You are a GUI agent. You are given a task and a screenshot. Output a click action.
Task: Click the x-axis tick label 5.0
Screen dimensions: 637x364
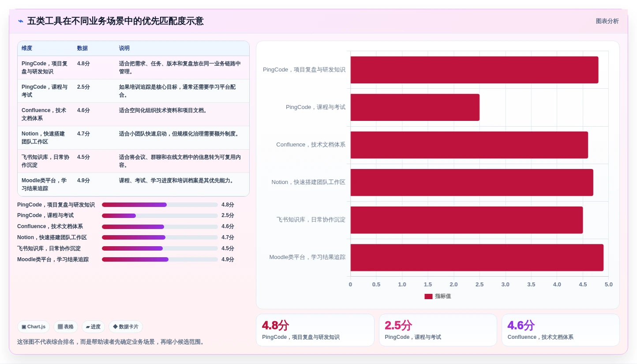pos(609,285)
